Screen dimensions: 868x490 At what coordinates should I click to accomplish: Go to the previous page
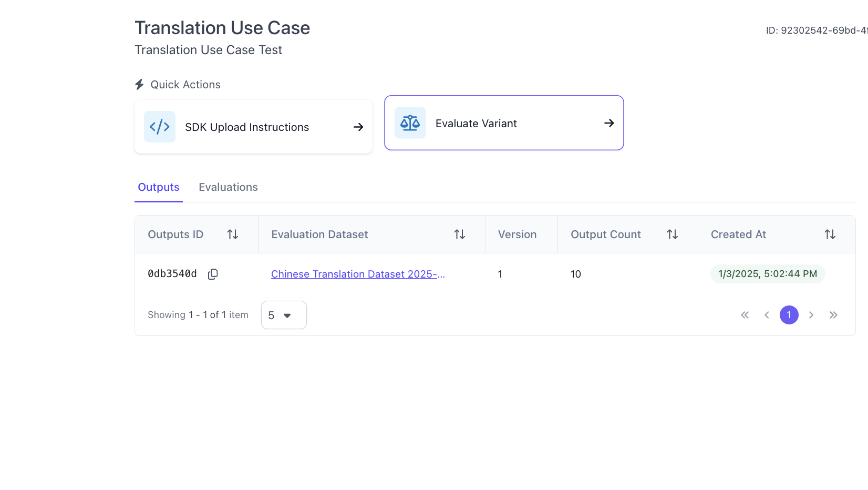click(767, 315)
